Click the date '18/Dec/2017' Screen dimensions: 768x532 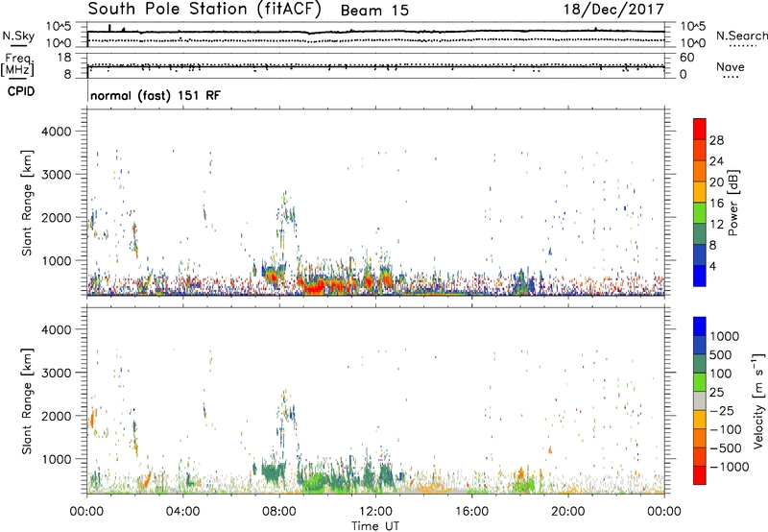point(613,9)
